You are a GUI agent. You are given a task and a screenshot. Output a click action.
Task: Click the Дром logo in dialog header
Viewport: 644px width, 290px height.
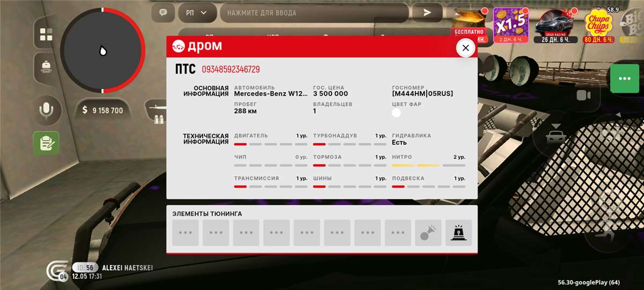197,47
